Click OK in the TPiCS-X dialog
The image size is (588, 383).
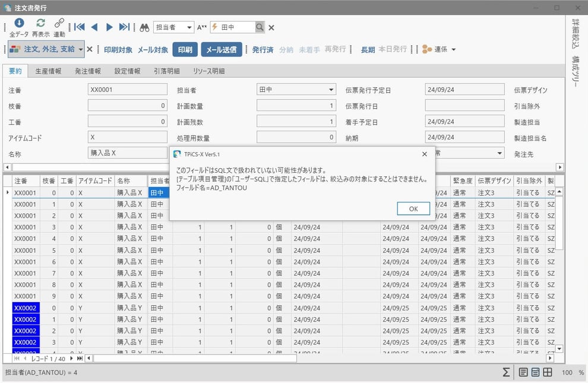point(413,208)
